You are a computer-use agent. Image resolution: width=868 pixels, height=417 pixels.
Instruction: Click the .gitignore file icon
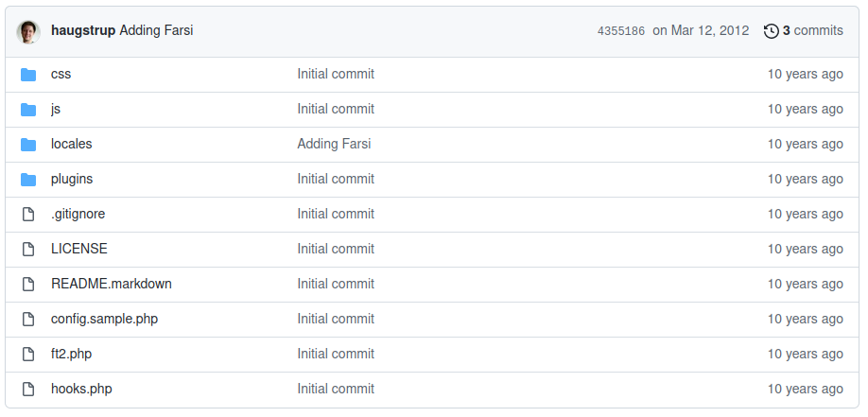click(x=28, y=215)
